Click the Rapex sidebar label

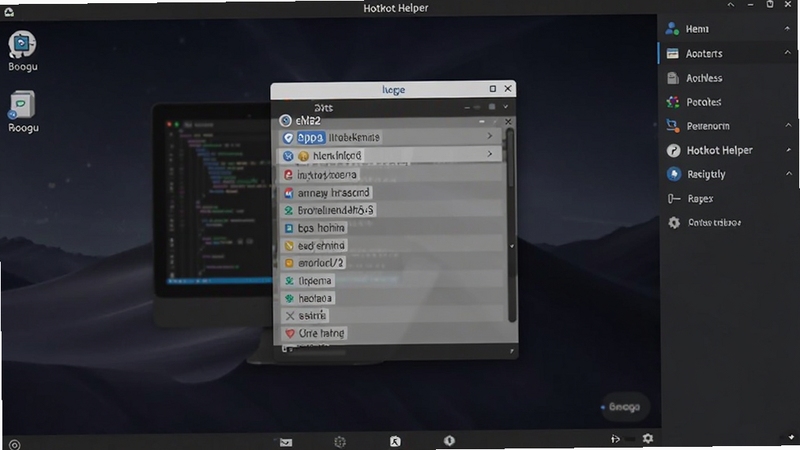[x=700, y=198]
